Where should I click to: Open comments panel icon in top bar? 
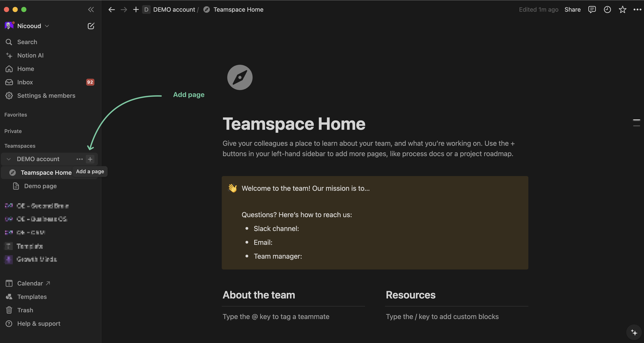click(592, 10)
